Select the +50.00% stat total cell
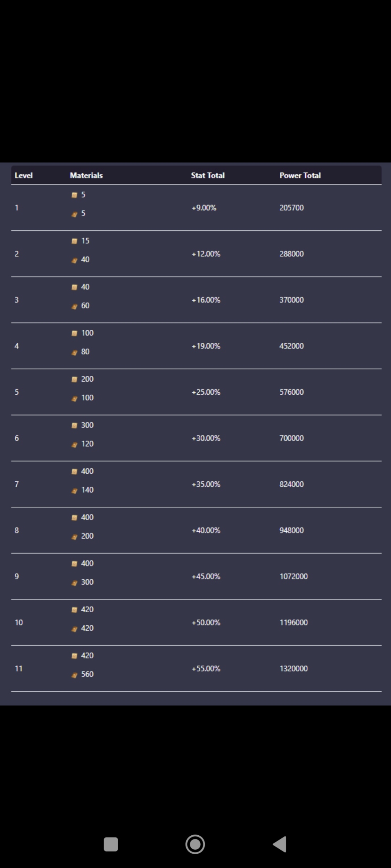 (x=206, y=622)
